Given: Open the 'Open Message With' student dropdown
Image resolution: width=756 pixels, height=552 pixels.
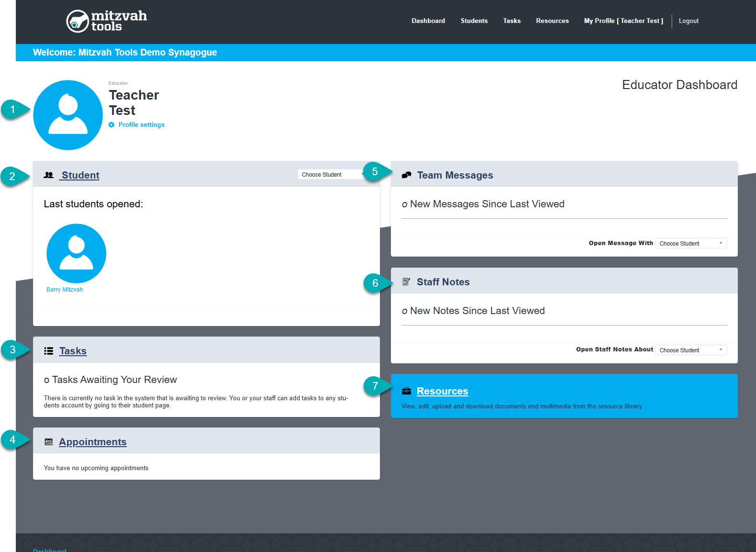Looking at the screenshot, I should coord(691,243).
